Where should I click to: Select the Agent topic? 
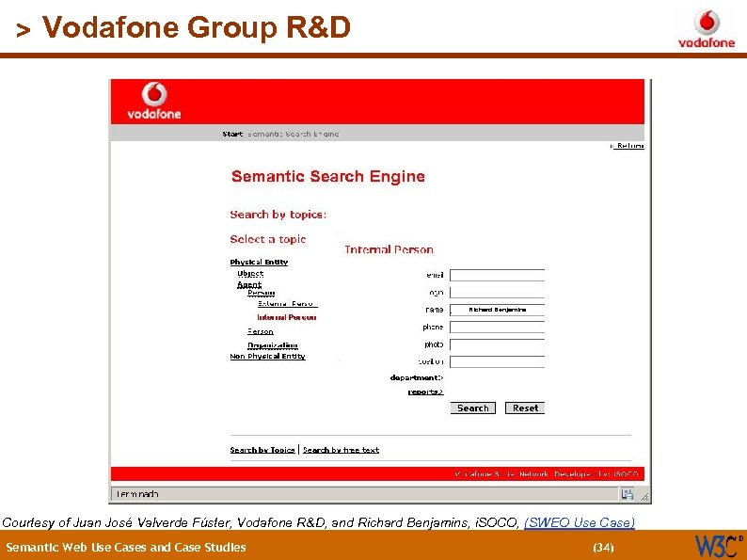tap(249, 284)
